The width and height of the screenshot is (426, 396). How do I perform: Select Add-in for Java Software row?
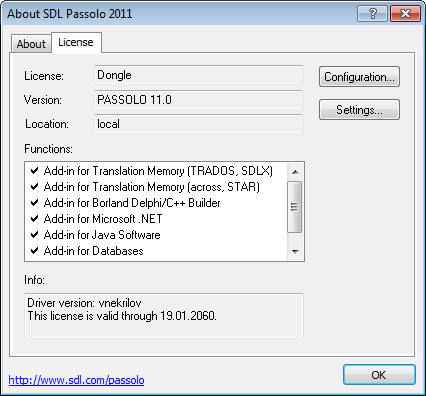click(x=156, y=235)
